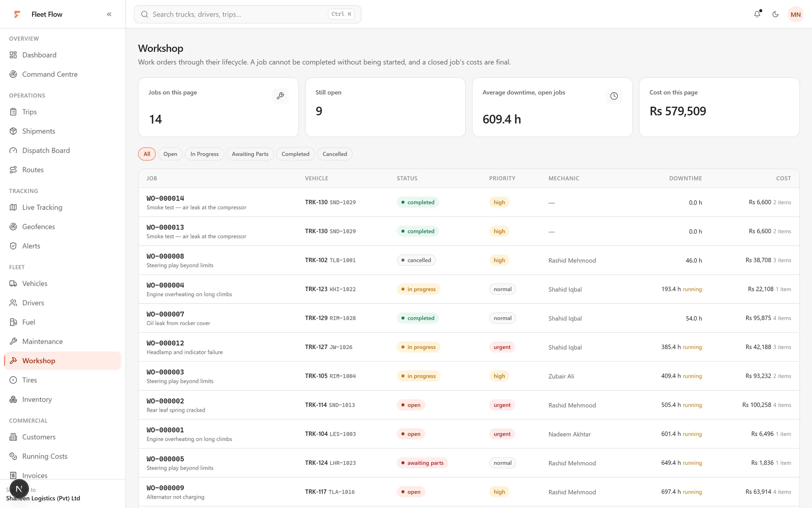This screenshot has width=812, height=508.
Task: Select the Vehicles truck icon
Action: (14, 284)
